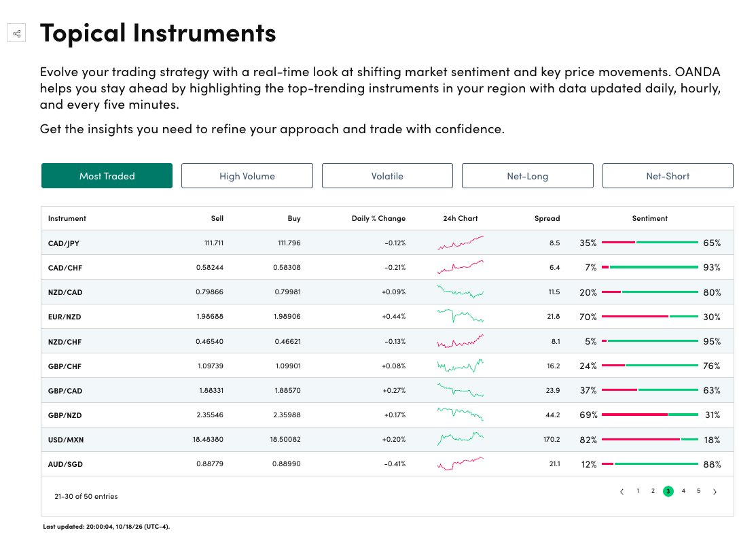Click EUR/NZD sell price 1.98688
Image resolution: width=756 pixels, height=543 pixels.
pyautogui.click(x=210, y=316)
